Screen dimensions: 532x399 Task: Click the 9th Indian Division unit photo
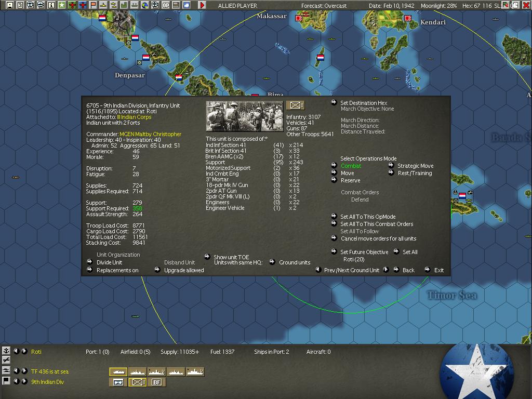click(x=244, y=116)
